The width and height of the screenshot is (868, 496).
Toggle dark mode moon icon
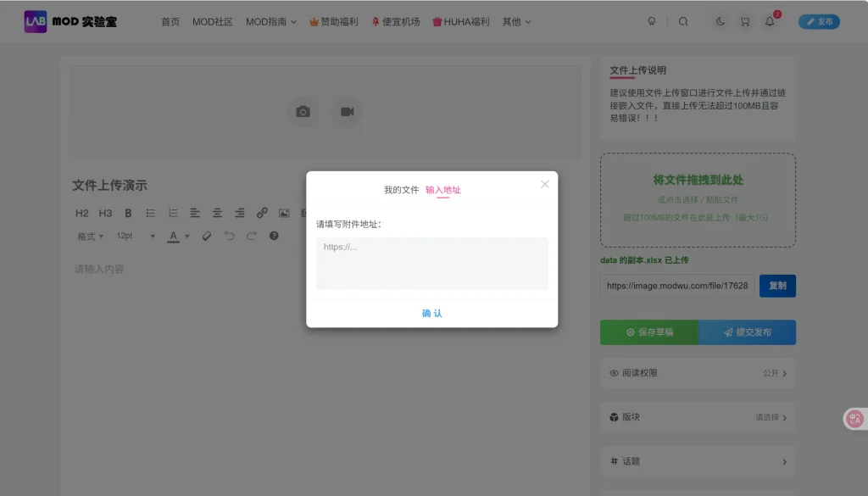click(x=721, y=22)
